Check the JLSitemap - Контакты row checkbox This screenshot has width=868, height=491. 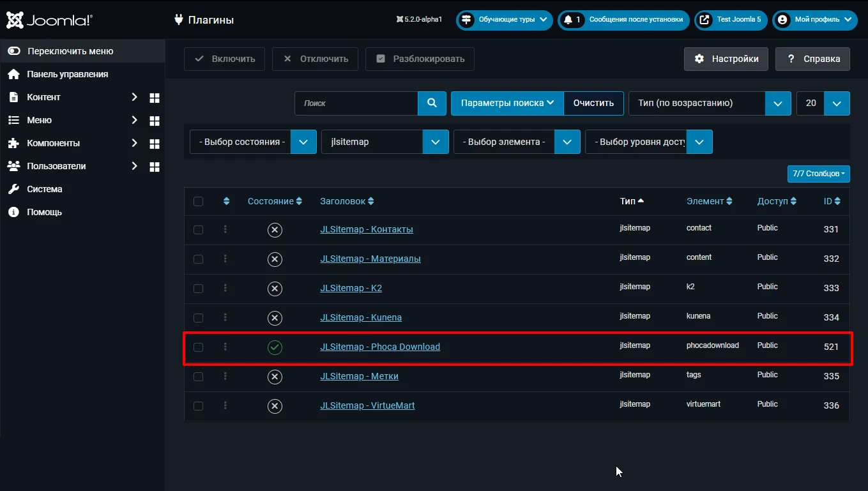coord(198,230)
